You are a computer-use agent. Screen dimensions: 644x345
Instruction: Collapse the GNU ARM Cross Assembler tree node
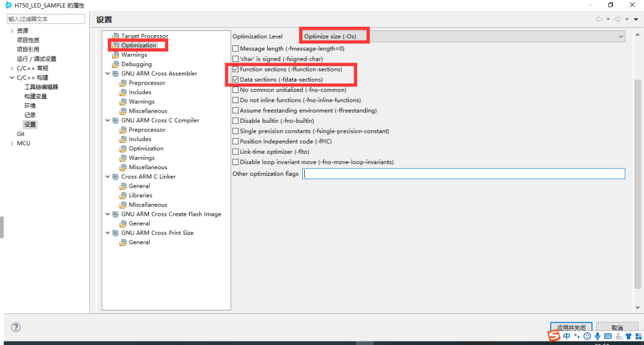click(107, 73)
